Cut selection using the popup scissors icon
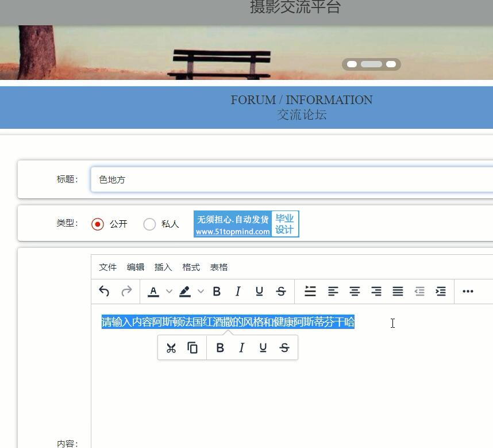The width and height of the screenshot is (493, 448). point(171,348)
